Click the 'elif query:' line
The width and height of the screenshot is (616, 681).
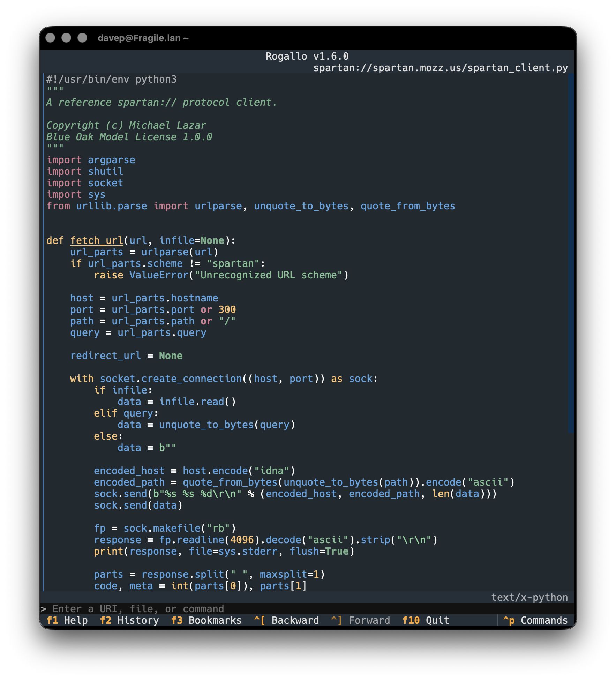[126, 413]
